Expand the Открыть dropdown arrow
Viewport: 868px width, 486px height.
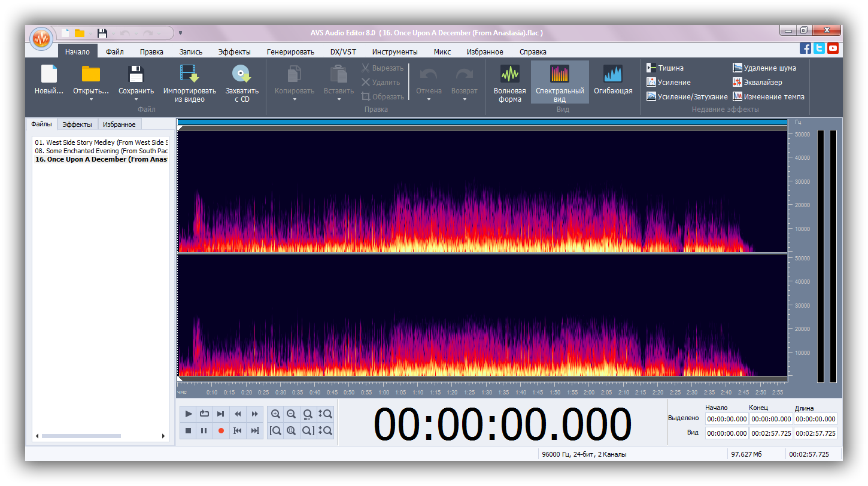(x=92, y=99)
